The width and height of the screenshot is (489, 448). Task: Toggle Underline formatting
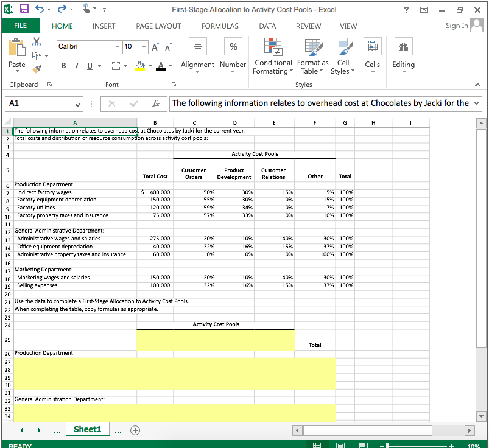pyautogui.click(x=90, y=65)
